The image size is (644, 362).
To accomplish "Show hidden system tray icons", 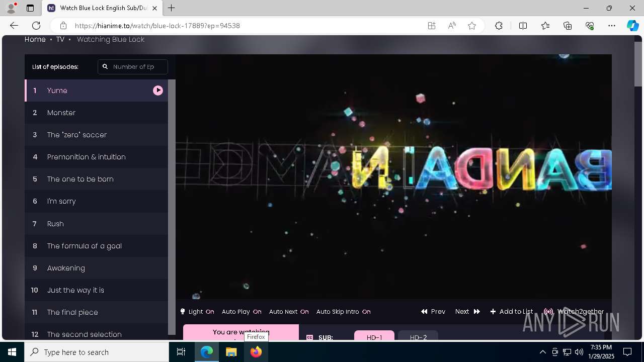I will coord(542,352).
